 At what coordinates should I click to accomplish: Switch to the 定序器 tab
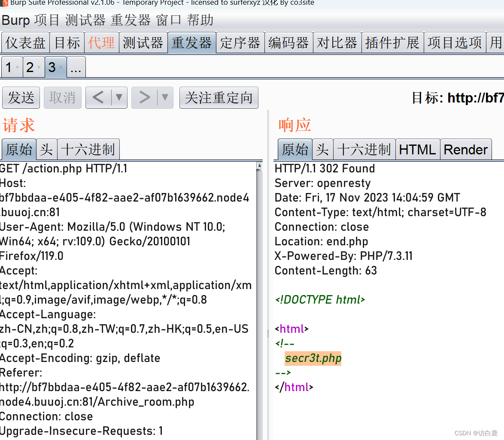point(240,43)
